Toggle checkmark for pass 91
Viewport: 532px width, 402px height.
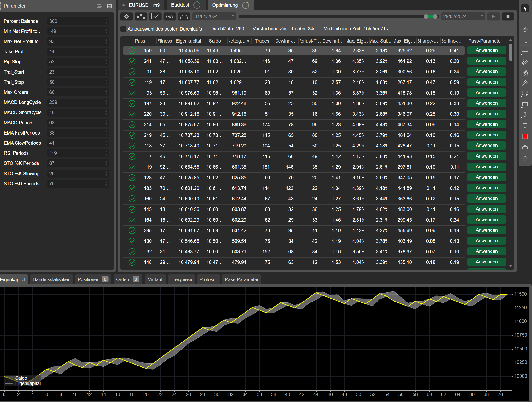[132, 72]
